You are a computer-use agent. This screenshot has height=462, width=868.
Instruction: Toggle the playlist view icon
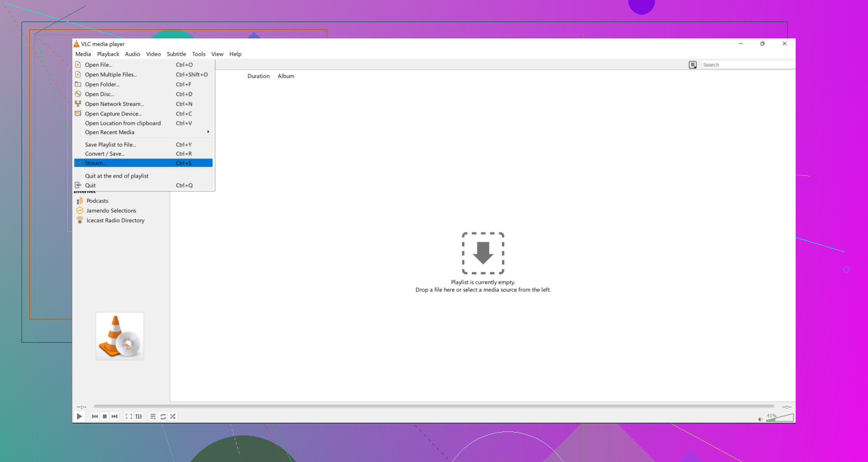[x=153, y=416]
